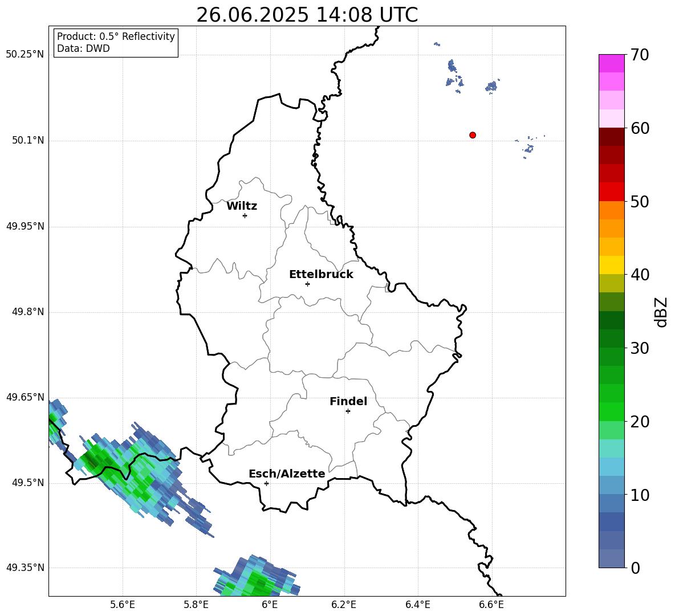This screenshot has height=616, width=675.
Task: Click colorbar tick label 20
Action: pyautogui.click(x=640, y=422)
